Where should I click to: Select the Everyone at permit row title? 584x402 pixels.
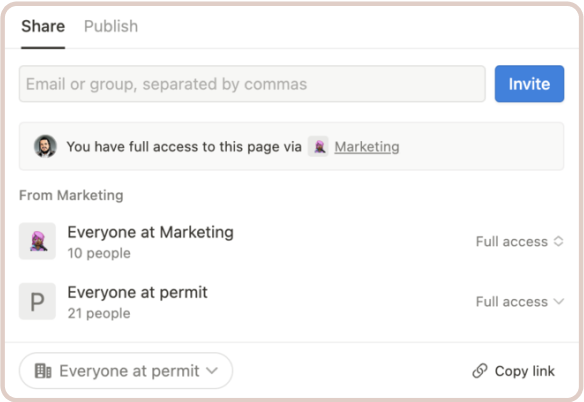pyautogui.click(x=137, y=292)
